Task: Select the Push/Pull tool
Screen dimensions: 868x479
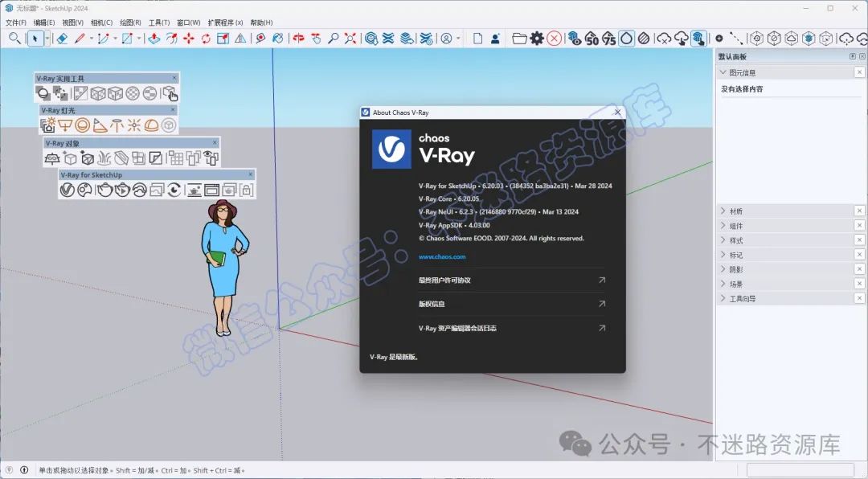Action: click(x=154, y=39)
